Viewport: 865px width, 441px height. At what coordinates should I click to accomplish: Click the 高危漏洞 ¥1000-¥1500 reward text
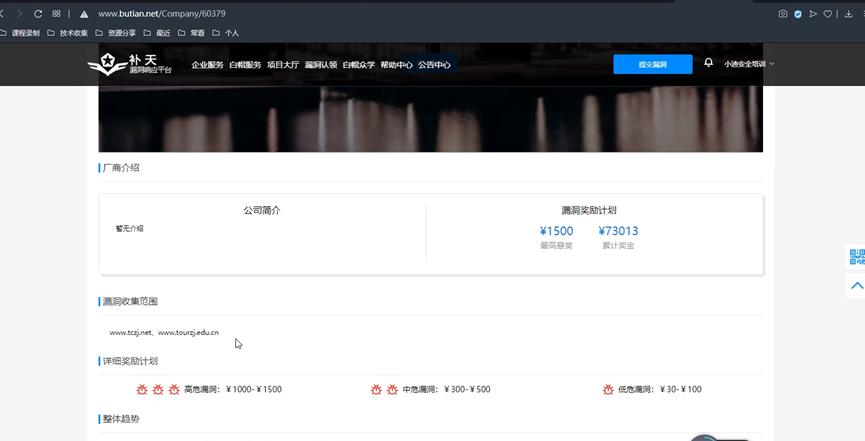click(x=233, y=390)
